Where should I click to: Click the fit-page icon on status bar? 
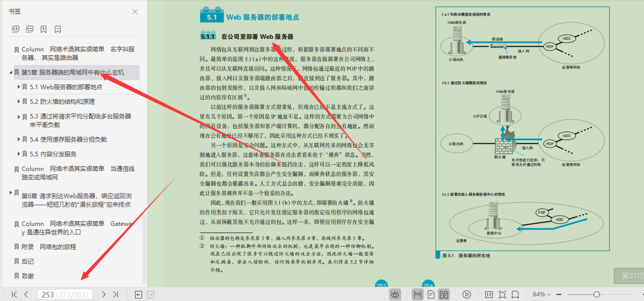point(501,294)
